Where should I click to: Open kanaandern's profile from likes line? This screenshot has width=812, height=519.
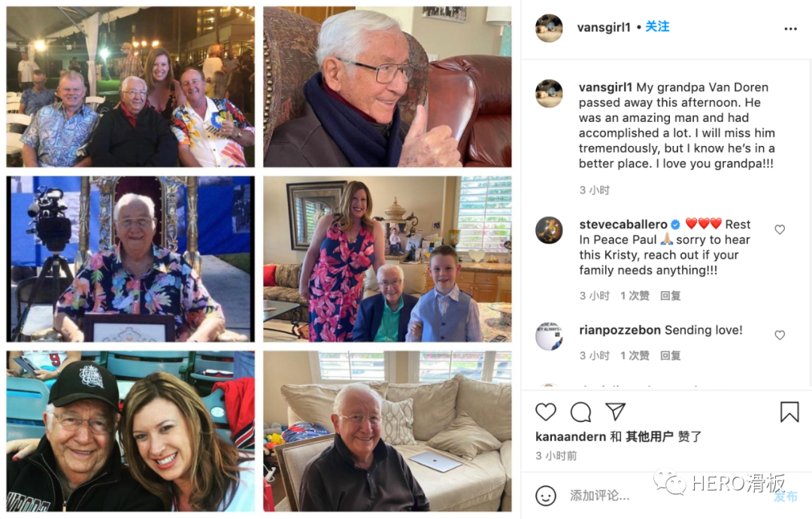571,437
